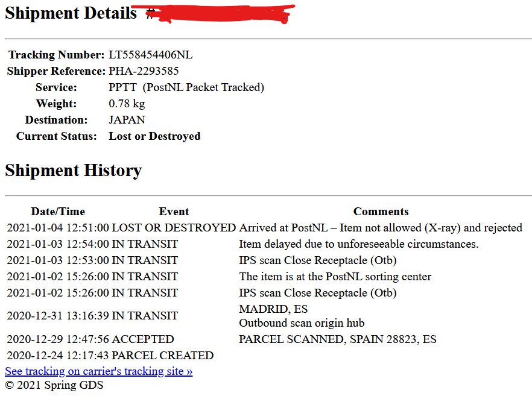Viewport: 532px width, 396px height.
Task: Click the MADRID, ES comment
Action: tap(273, 309)
